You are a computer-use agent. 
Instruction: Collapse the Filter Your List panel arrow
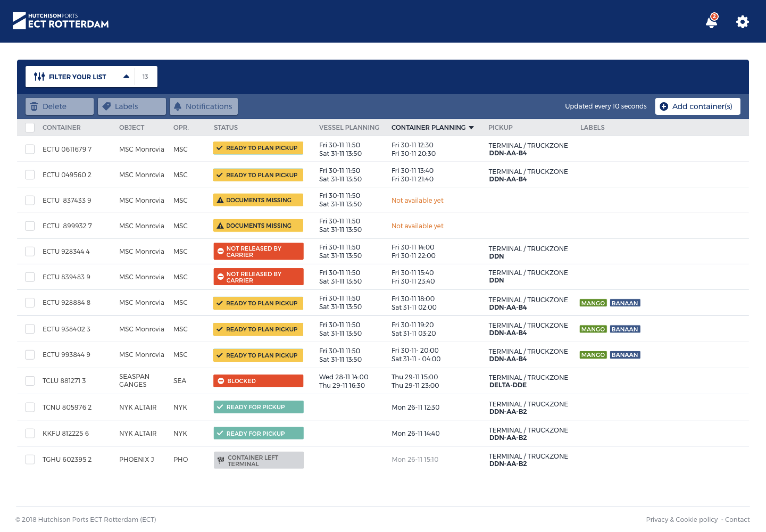[126, 77]
